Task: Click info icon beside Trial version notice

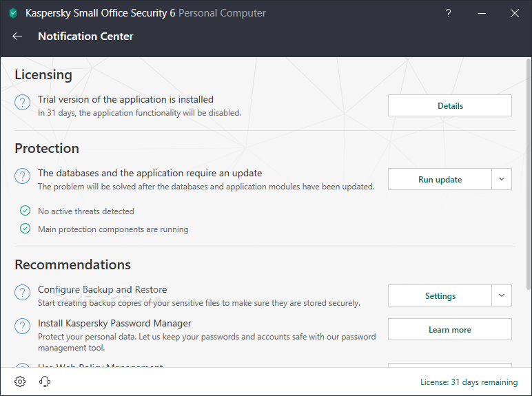Action: click(x=22, y=102)
